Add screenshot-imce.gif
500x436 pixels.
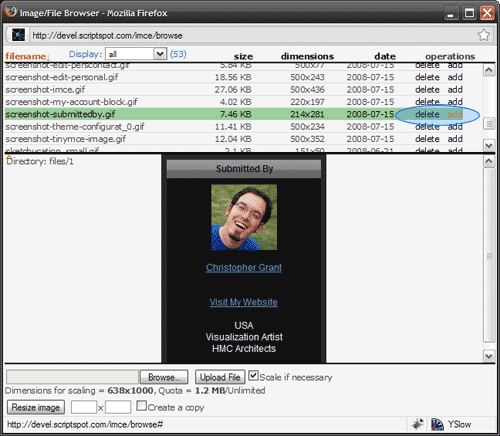tap(455, 89)
